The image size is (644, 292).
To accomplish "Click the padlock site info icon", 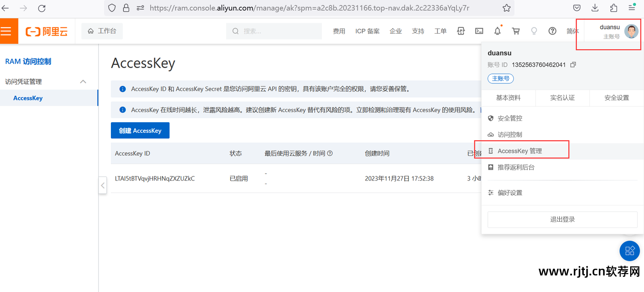I will tap(126, 8).
